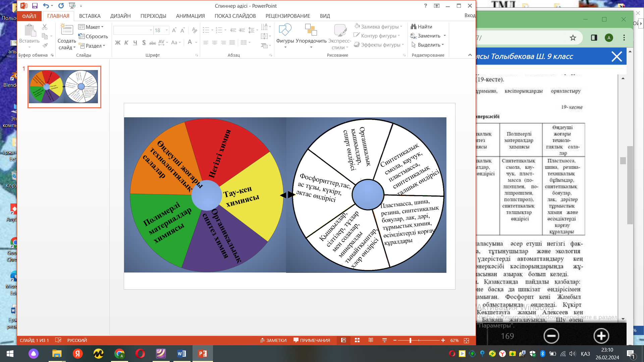Click the Cut scissors icon
The height and width of the screenshot is (362, 644).
(x=45, y=27)
